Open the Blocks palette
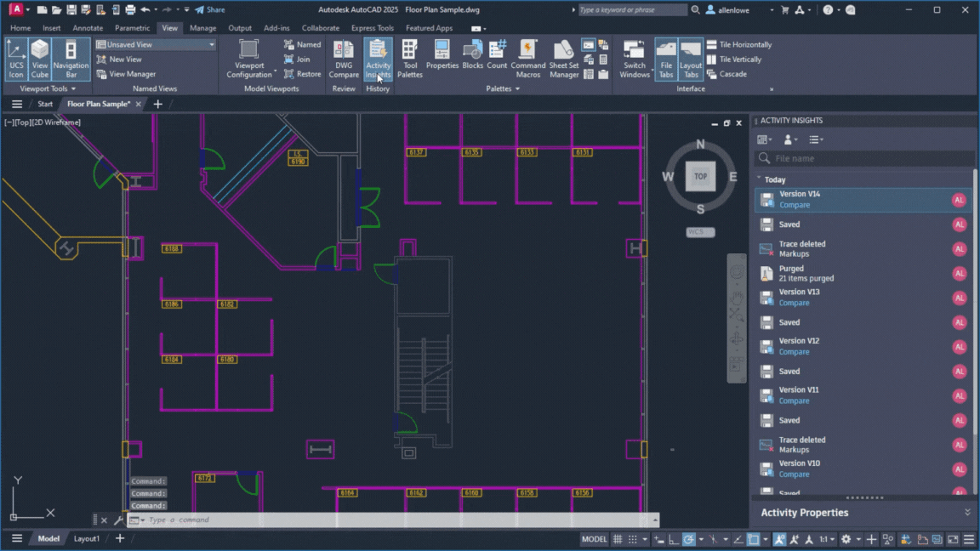 (x=472, y=55)
